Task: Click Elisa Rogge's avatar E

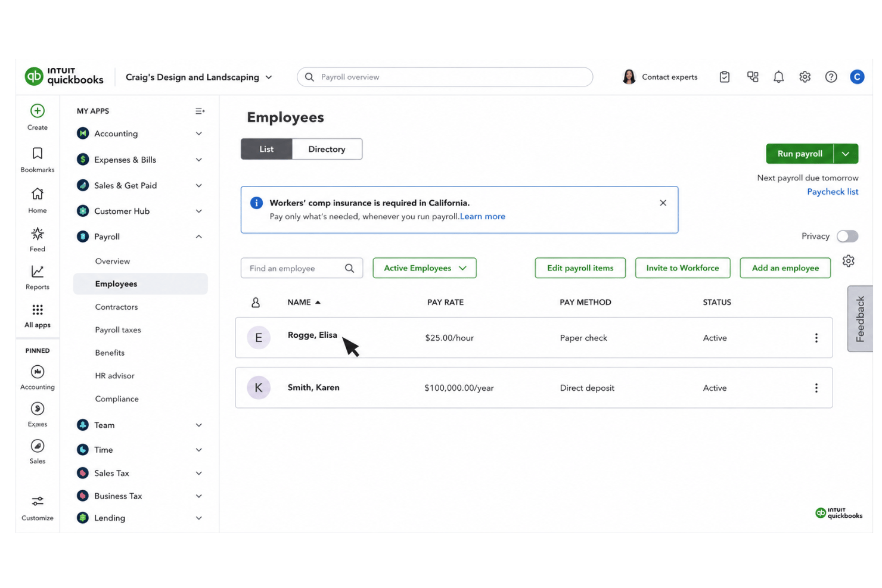Action: click(x=259, y=338)
